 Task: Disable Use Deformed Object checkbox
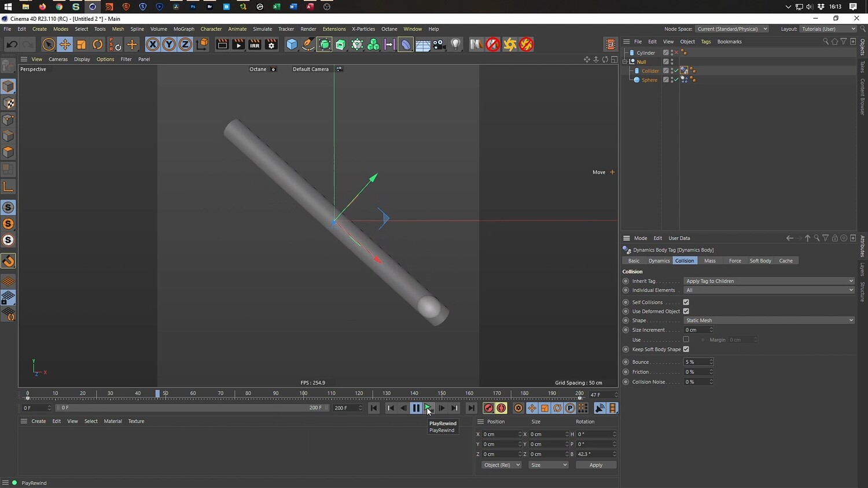[686, 311]
